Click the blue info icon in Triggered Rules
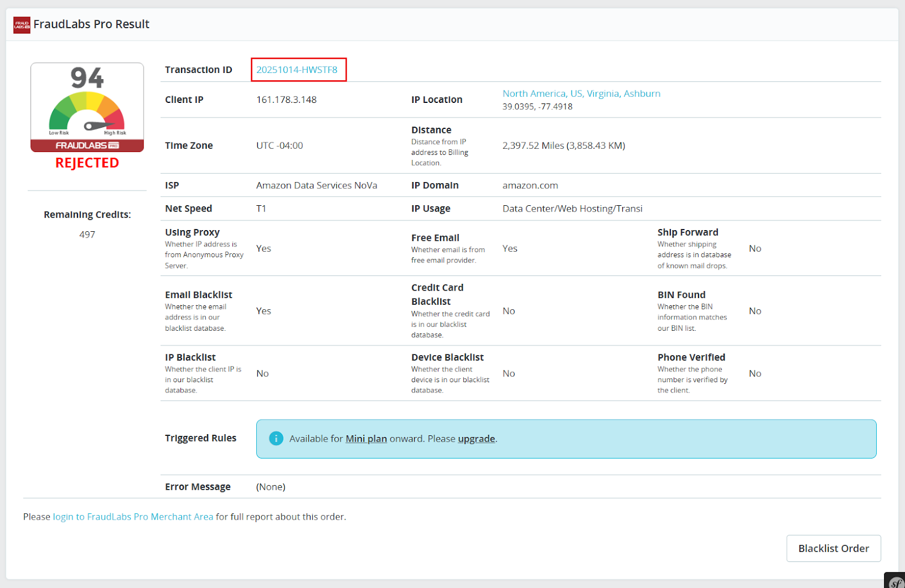Viewport: 905px width, 588px height. 276,439
